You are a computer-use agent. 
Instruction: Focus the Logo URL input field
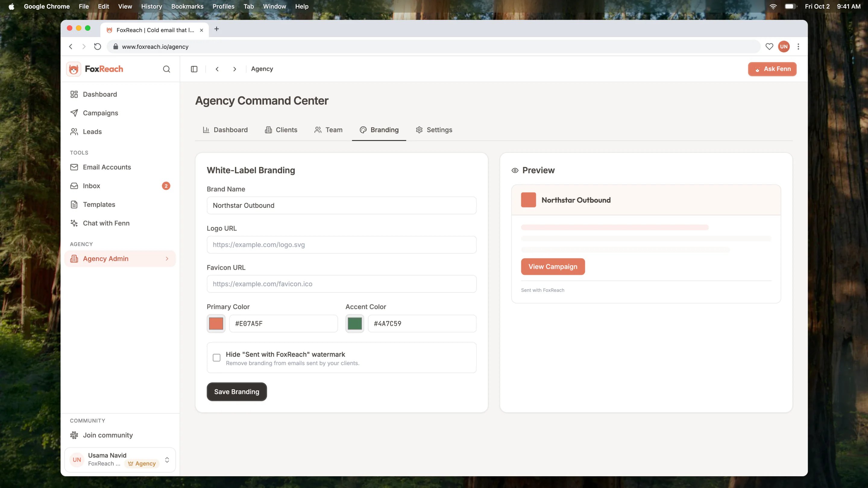341,245
